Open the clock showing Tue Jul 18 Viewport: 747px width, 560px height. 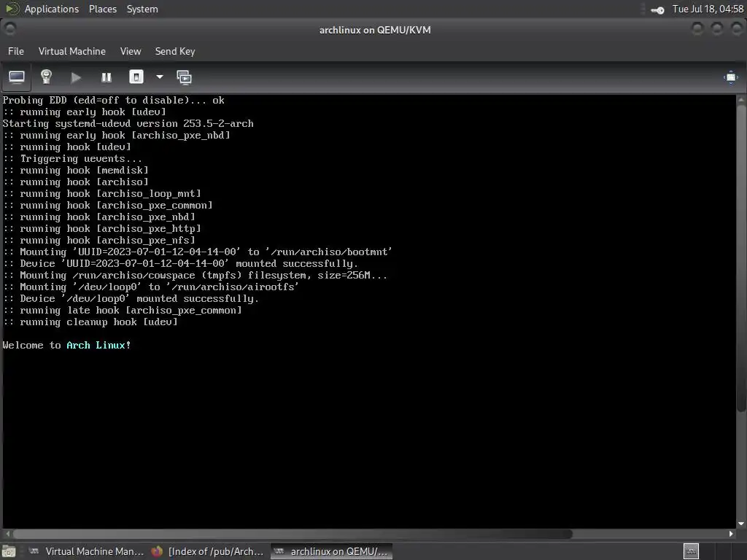(708, 9)
